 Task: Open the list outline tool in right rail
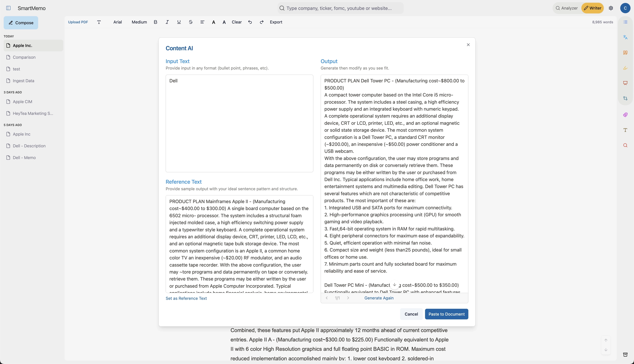tap(625, 22)
